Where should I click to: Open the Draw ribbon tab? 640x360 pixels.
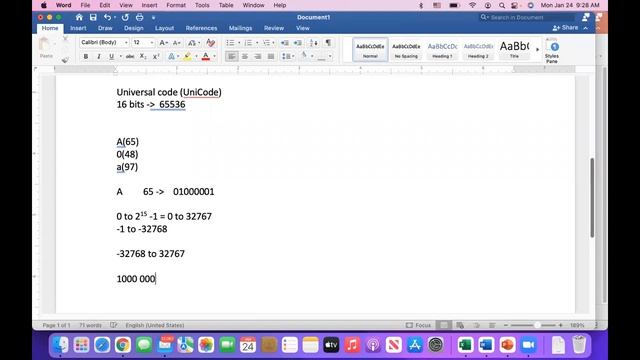[x=105, y=28]
